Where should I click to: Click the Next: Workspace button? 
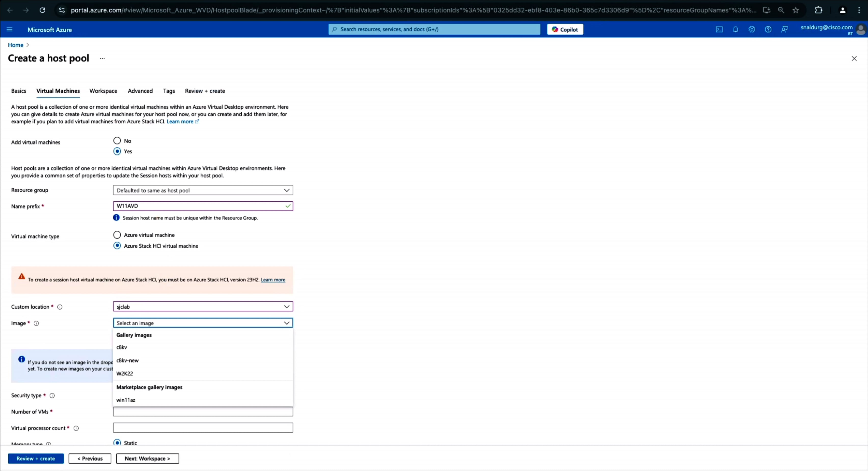148,459
